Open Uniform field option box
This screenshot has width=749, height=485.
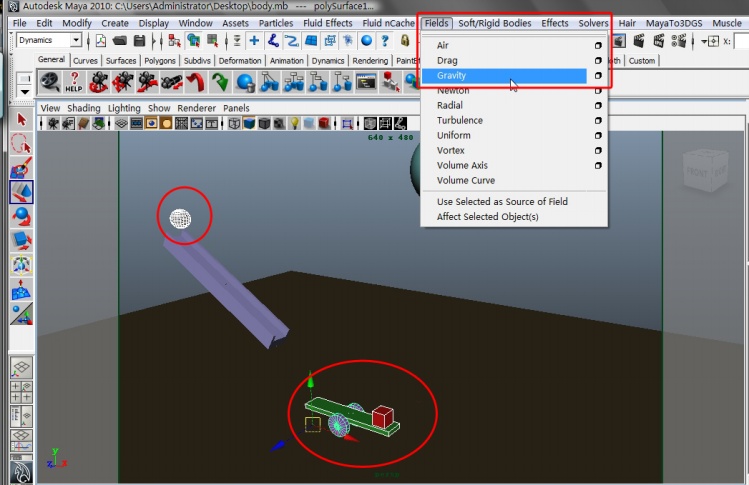598,136
